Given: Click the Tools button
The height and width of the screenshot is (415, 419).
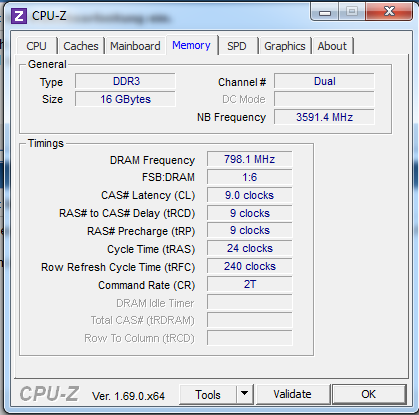Looking at the screenshot, I should click(x=208, y=395).
